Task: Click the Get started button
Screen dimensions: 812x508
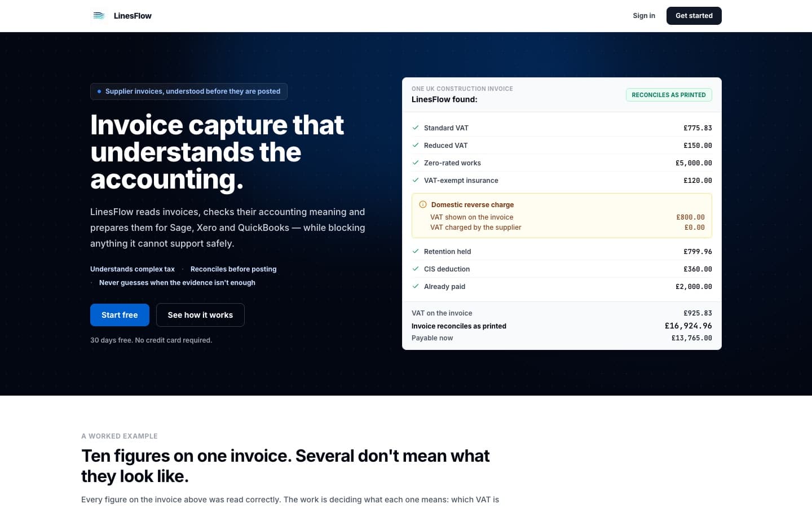Action: click(694, 16)
